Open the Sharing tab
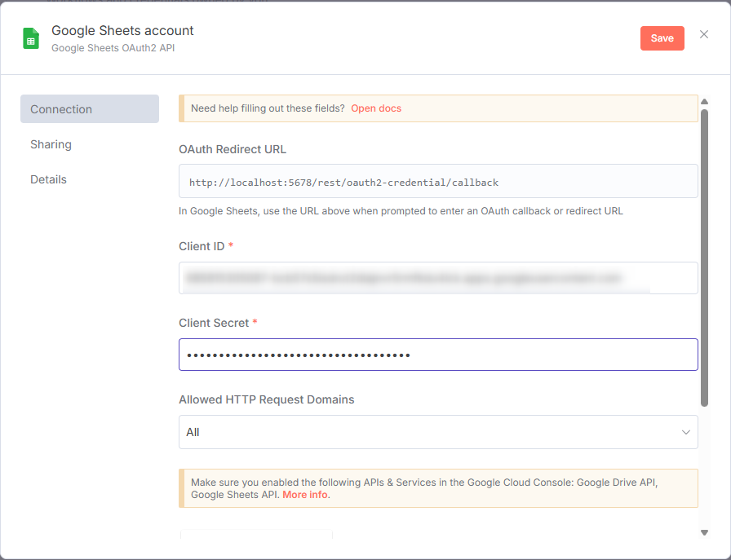Screen dimensions: 731x560 51,144
